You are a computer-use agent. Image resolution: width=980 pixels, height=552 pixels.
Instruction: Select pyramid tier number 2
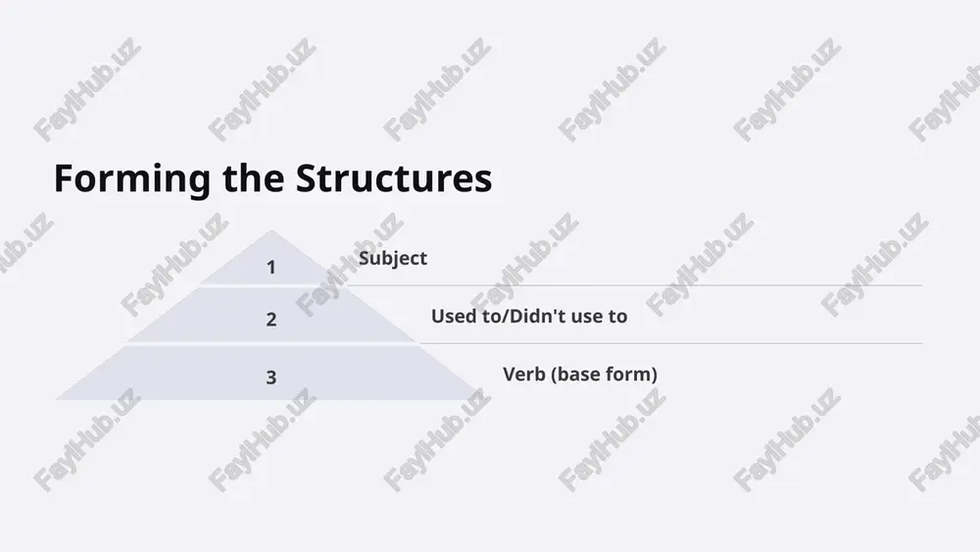click(270, 316)
